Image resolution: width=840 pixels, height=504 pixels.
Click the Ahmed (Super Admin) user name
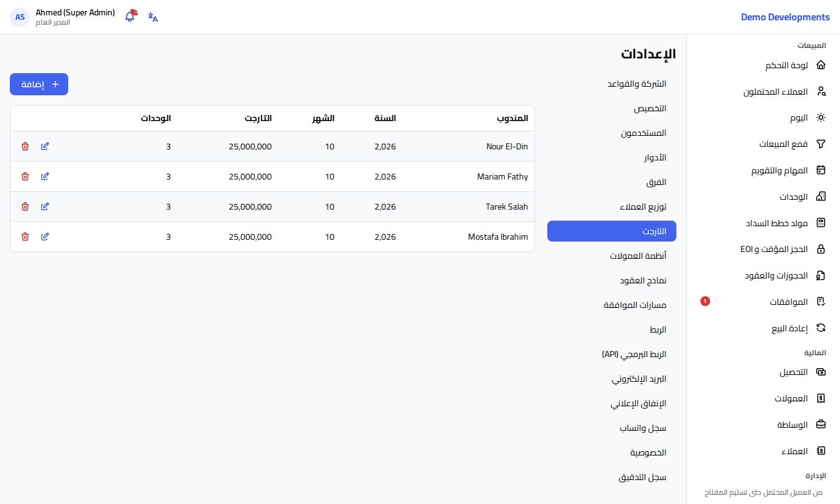[75, 12]
